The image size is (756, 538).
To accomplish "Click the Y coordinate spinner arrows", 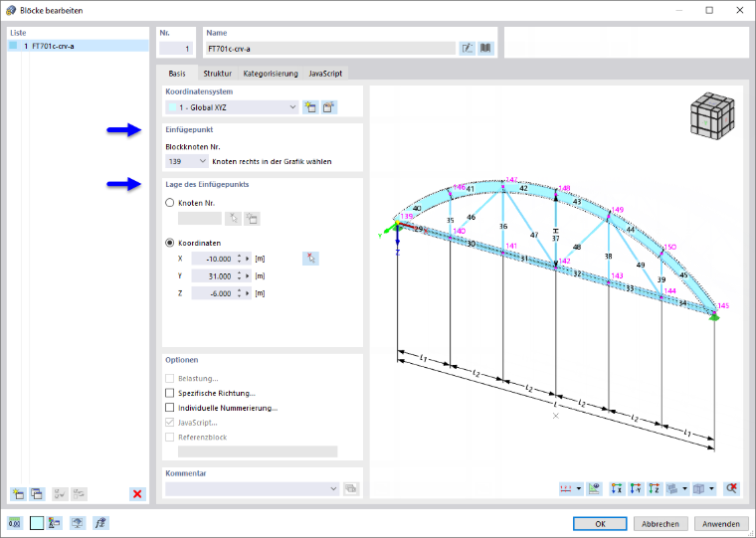I will [x=239, y=276].
